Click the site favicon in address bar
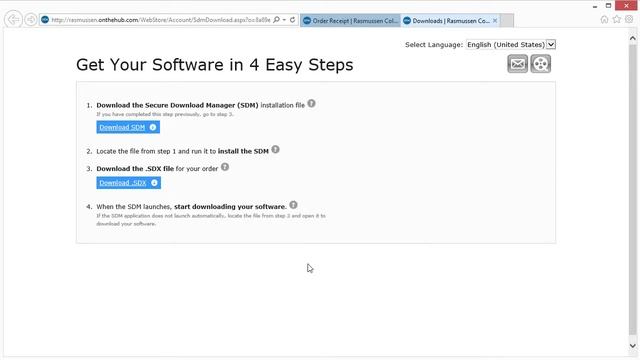The width and height of the screenshot is (640, 360). tap(45, 20)
